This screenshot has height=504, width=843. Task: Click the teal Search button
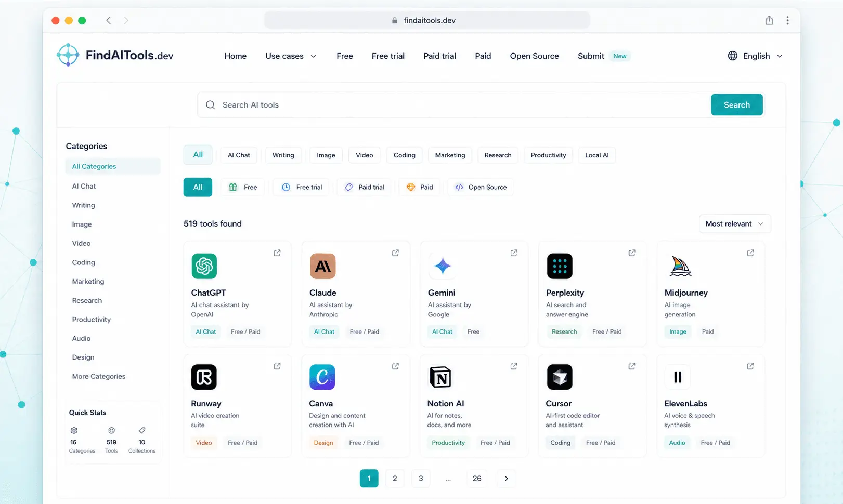pos(737,104)
